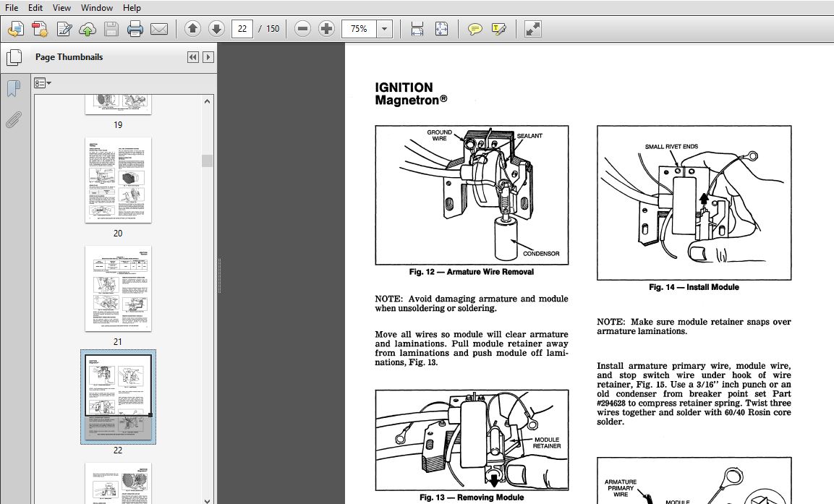Select page 19 thumbnail

[118, 104]
